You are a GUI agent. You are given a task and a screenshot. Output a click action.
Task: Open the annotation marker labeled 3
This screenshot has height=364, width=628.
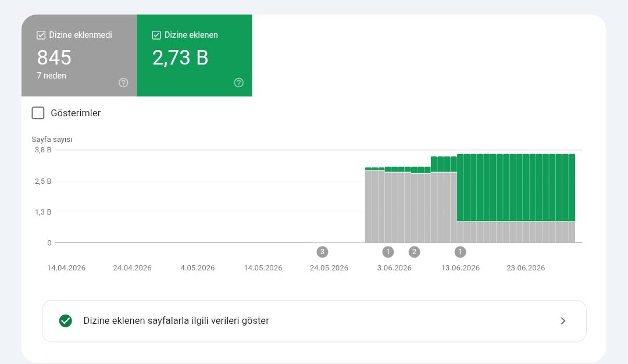coord(322,252)
